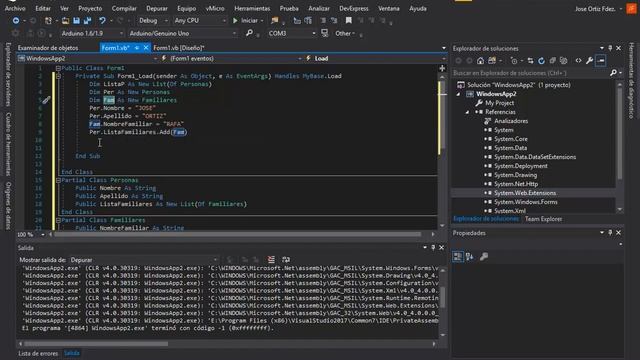Toggle the Preview Selected Items button

600,61
